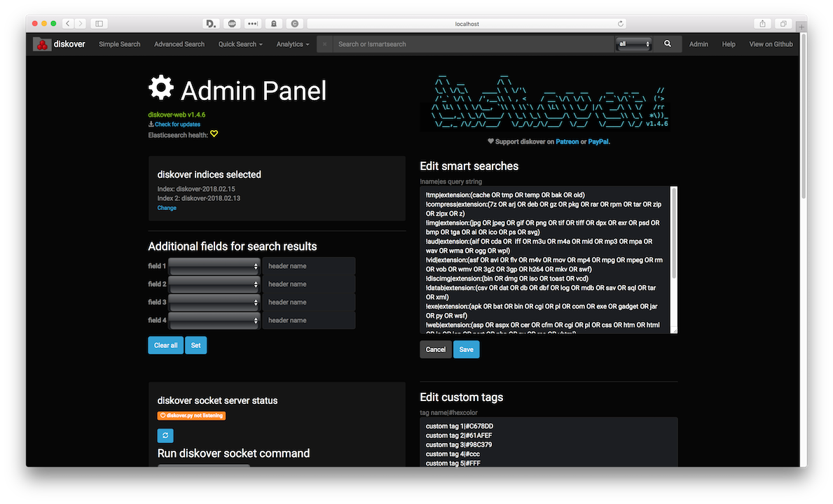Open the field 3 dropdown selector
Screen dimensions: 833x504
[214, 302]
